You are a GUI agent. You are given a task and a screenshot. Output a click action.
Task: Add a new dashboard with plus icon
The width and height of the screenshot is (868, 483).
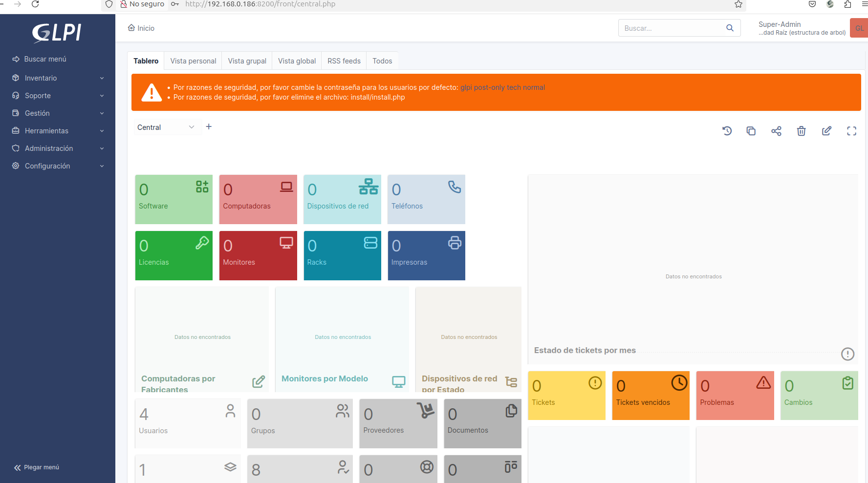click(x=209, y=127)
